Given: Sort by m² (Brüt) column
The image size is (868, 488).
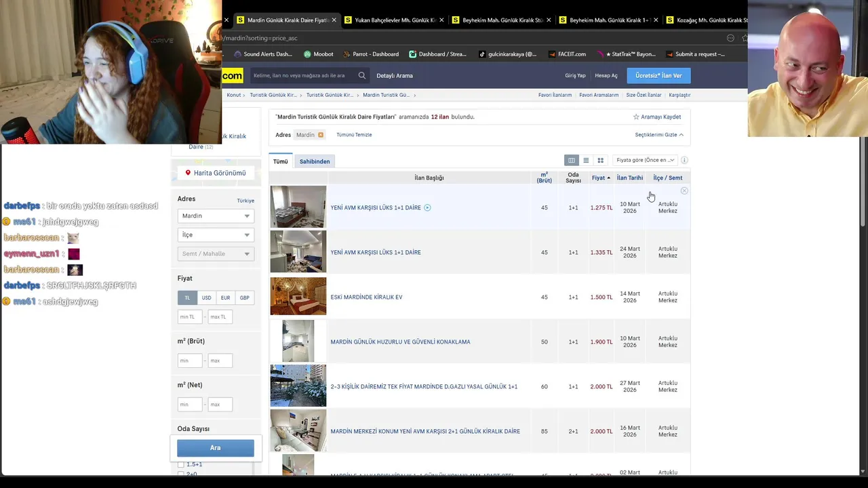Looking at the screenshot, I should (544, 178).
